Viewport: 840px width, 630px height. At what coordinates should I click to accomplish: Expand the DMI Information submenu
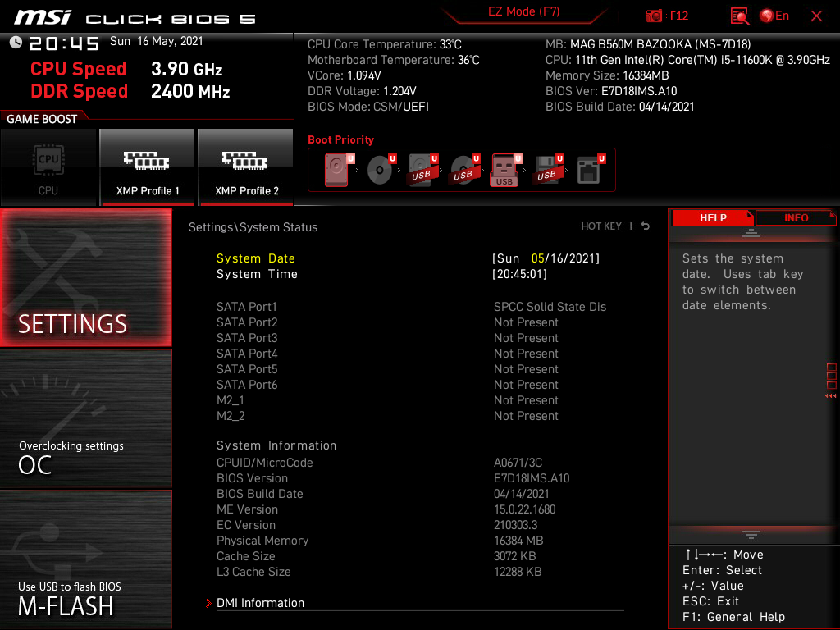pos(260,603)
